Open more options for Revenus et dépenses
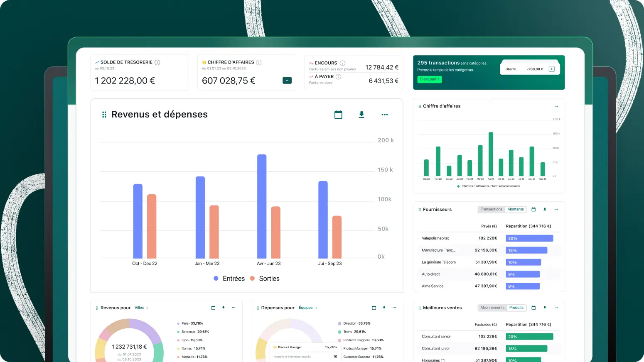Viewport: 644px width, 362px height. pos(385,115)
